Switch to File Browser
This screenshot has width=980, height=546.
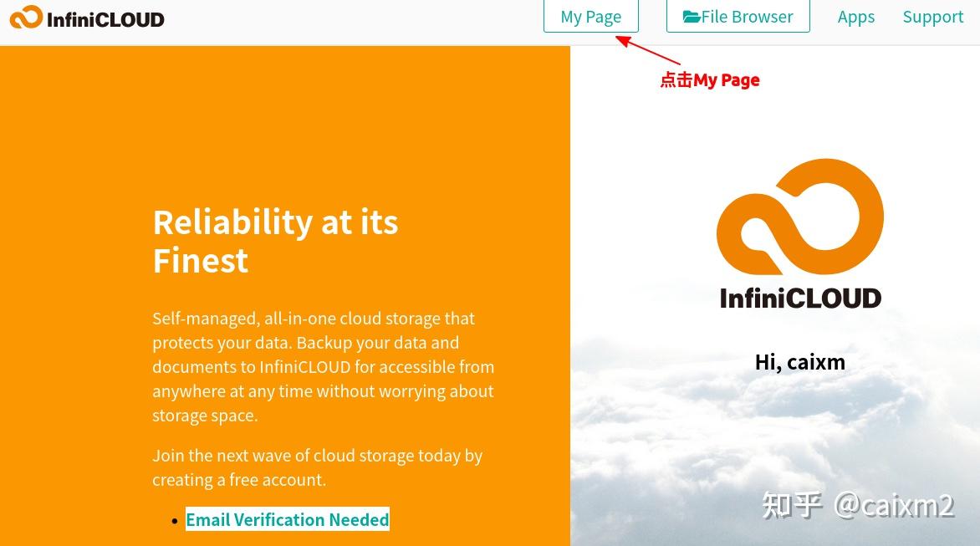[738, 16]
